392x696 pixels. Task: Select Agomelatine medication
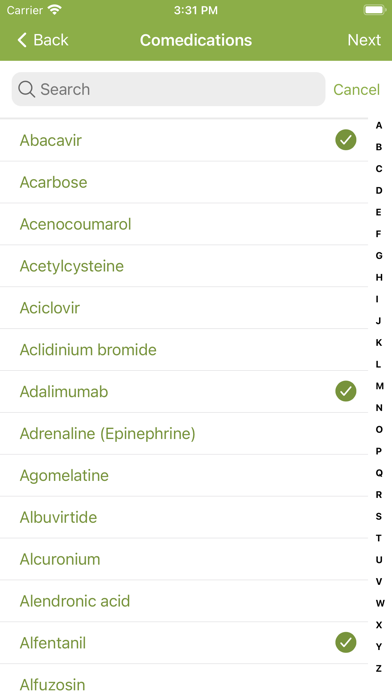[x=184, y=475]
